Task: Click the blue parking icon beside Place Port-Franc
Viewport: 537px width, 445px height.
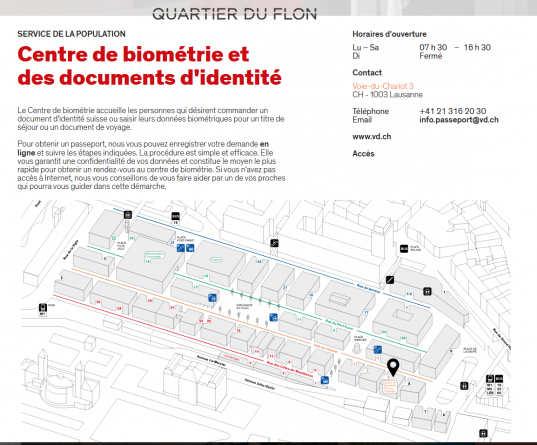Action: 190,248
